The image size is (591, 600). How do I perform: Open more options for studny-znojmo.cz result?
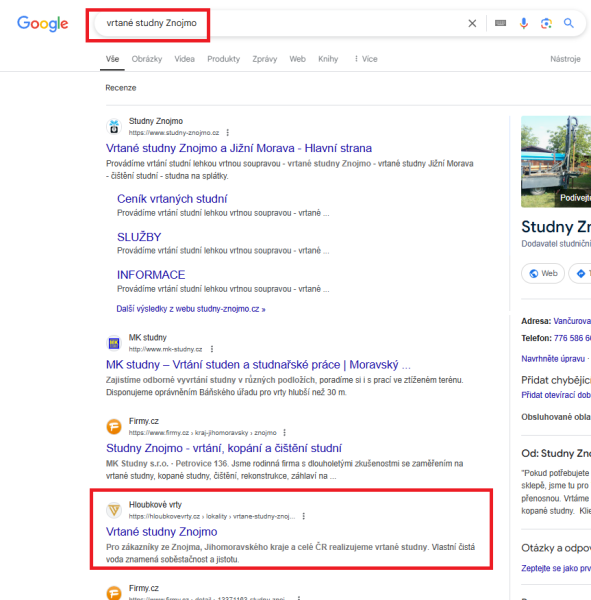pos(227,132)
